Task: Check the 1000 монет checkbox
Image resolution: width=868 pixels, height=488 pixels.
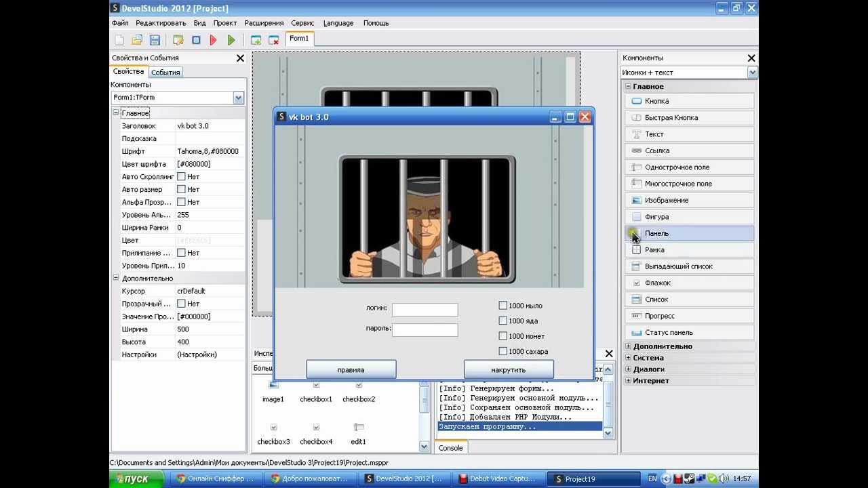Action: point(502,336)
